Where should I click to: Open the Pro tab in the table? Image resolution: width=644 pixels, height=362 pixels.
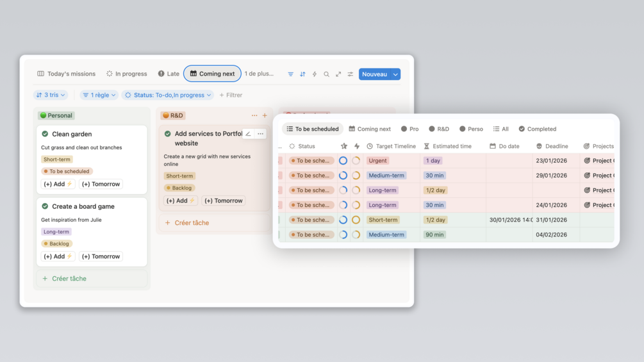[409, 129]
